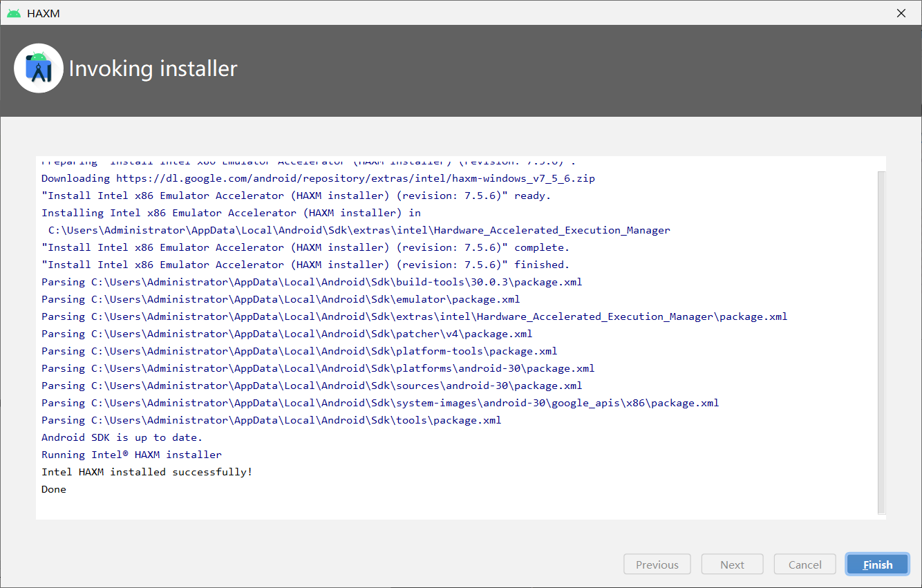Screen dimensions: 922x588
Task: Click the HAXM title bar text
Action: pyautogui.click(x=44, y=13)
